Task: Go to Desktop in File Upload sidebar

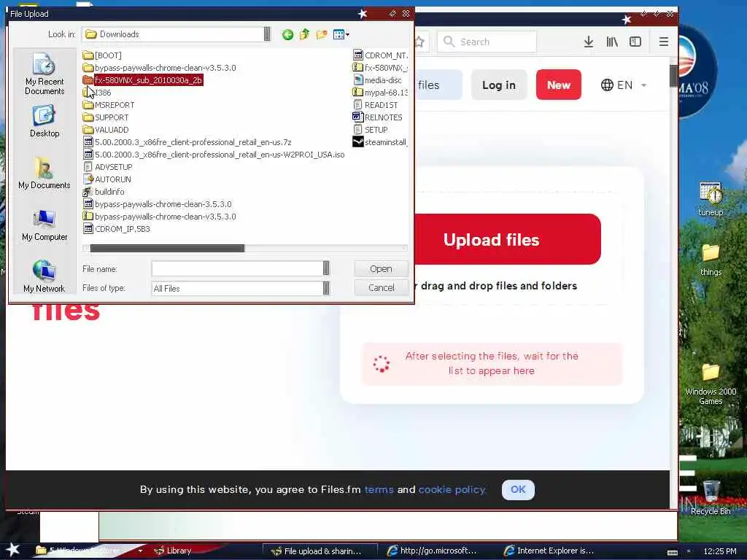Action: (x=44, y=122)
